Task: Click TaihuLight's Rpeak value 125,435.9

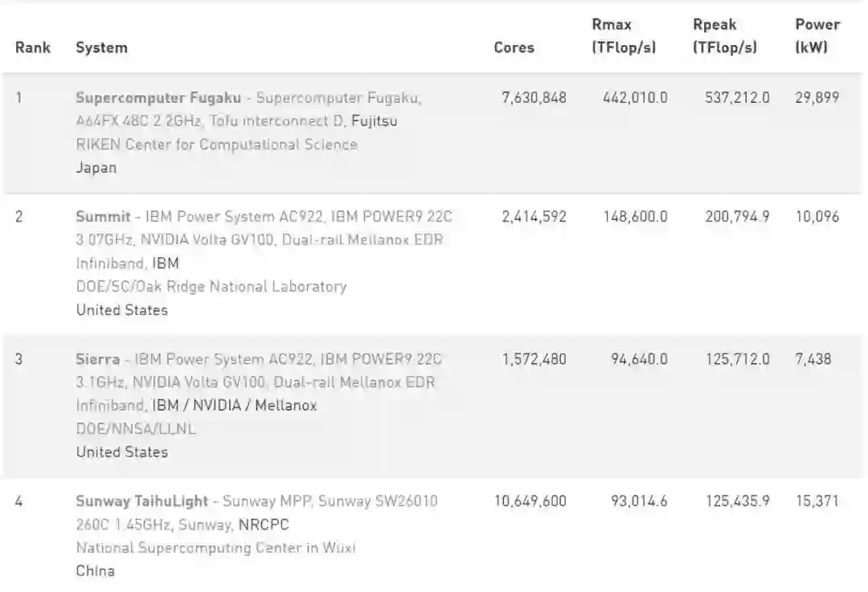Action: point(737,501)
